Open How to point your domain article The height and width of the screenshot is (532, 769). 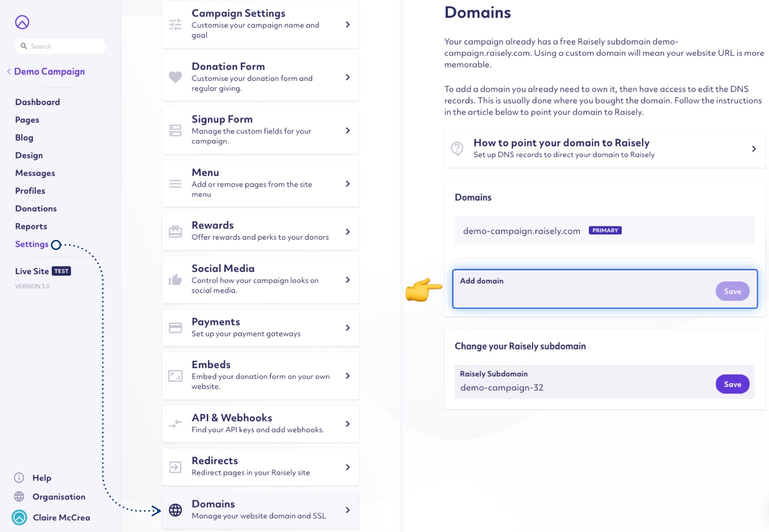604,149
